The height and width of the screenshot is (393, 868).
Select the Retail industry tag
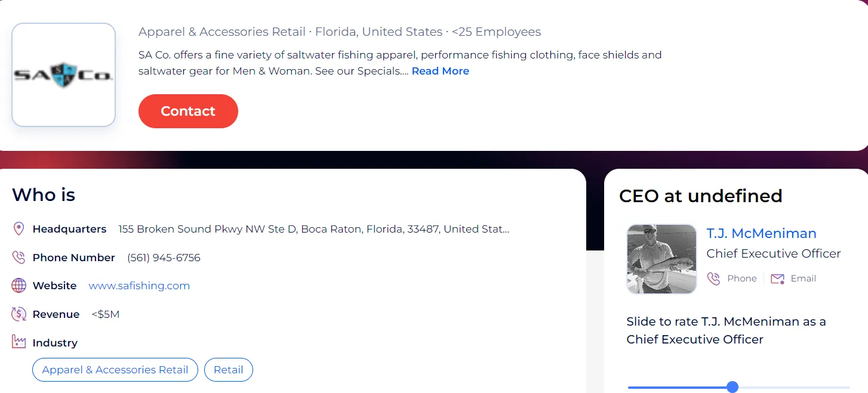tap(228, 370)
